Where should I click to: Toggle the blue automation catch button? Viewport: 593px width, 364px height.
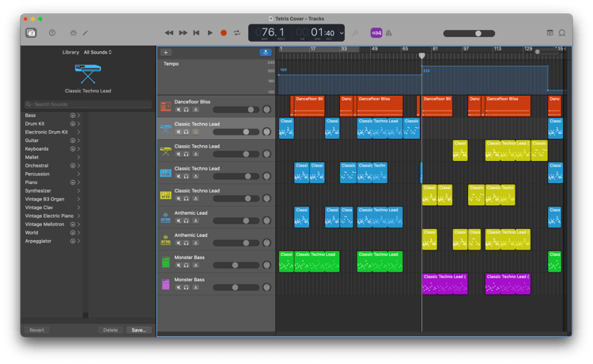pos(266,52)
